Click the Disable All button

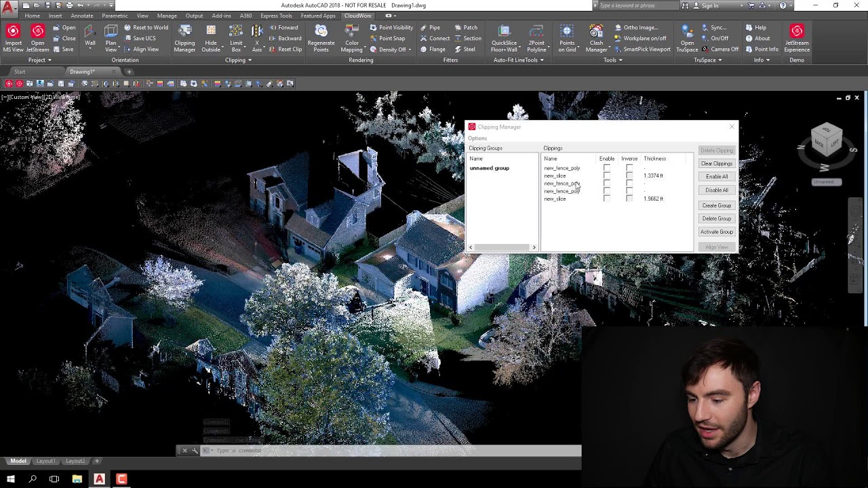(x=716, y=190)
